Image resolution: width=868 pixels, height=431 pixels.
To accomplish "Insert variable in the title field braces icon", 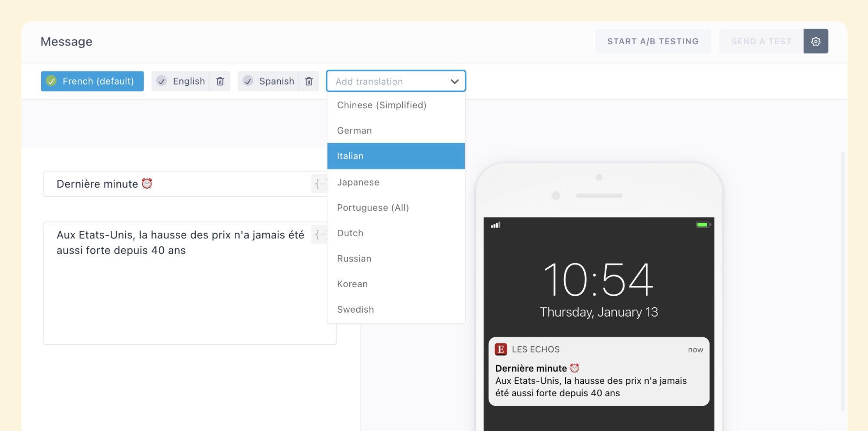I will coord(319,184).
